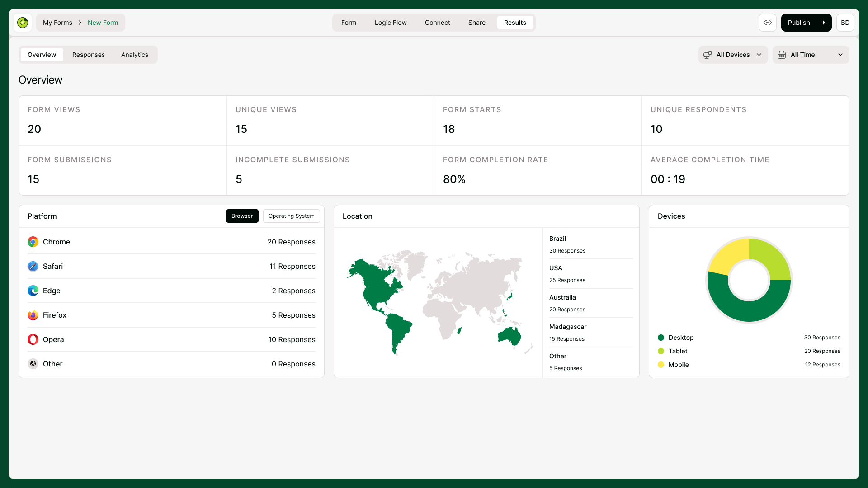868x488 pixels.
Task: Click the kiwi app logo icon
Action: tap(23, 23)
